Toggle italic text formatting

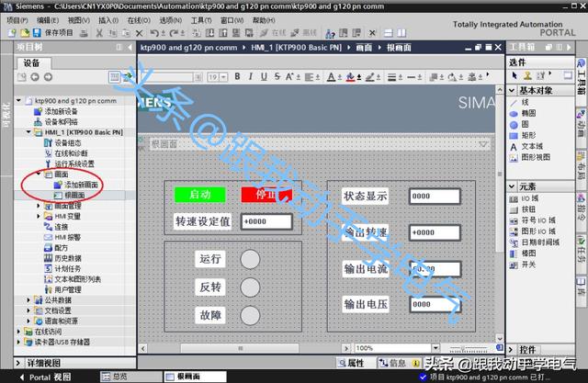pyautogui.click(x=251, y=77)
